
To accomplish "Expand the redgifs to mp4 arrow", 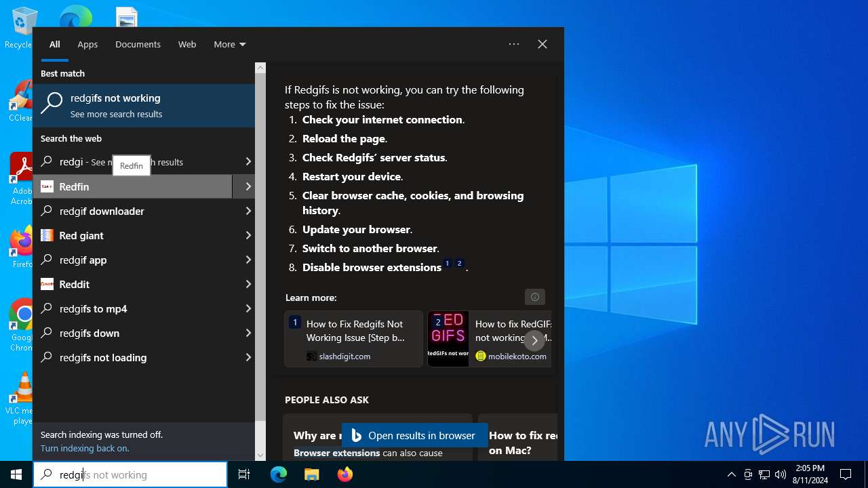I will [x=248, y=308].
